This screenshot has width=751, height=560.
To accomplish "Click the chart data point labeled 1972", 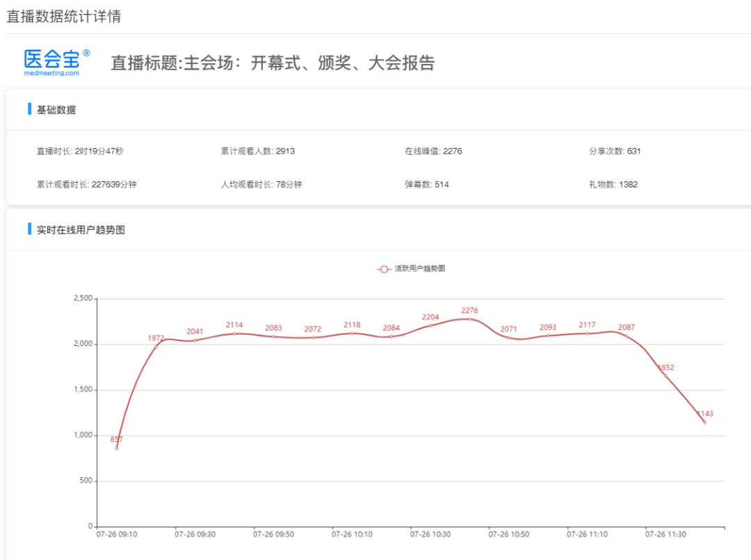I will tap(156, 347).
